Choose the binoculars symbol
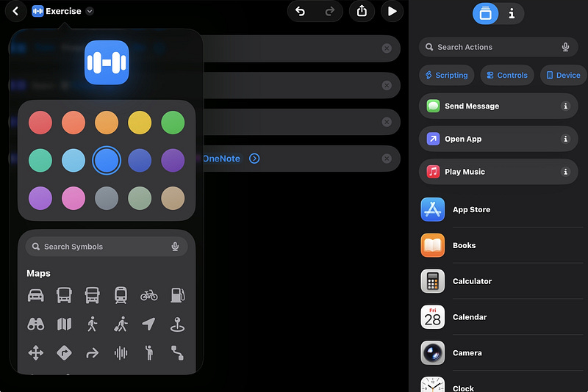Image resolution: width=588 pixels, height=392 pixels. tap(35, 324)
